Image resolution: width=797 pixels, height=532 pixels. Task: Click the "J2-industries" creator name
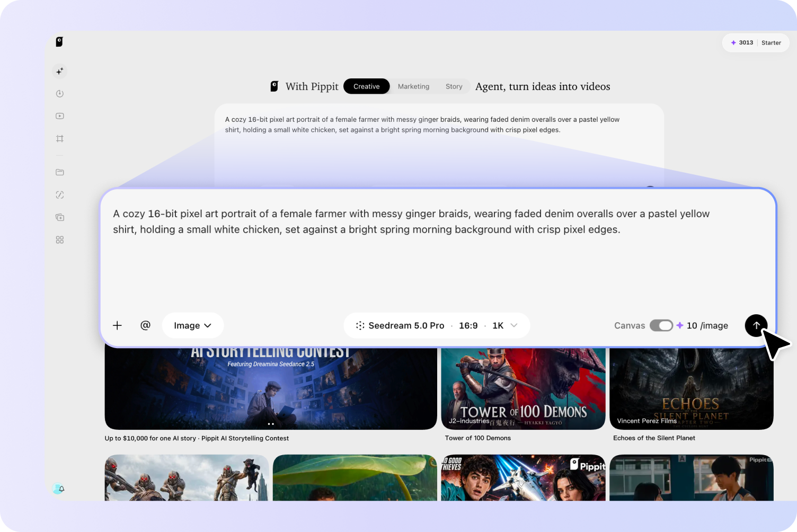point(469,421)
